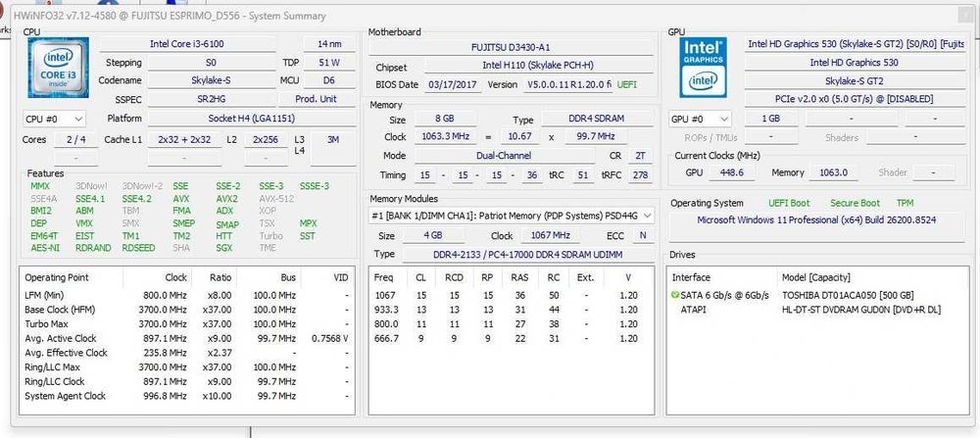Click the L3 cache value '3M'
This screenshot has width=980, height=438.
pyautogui.click(x=333, y=140)
